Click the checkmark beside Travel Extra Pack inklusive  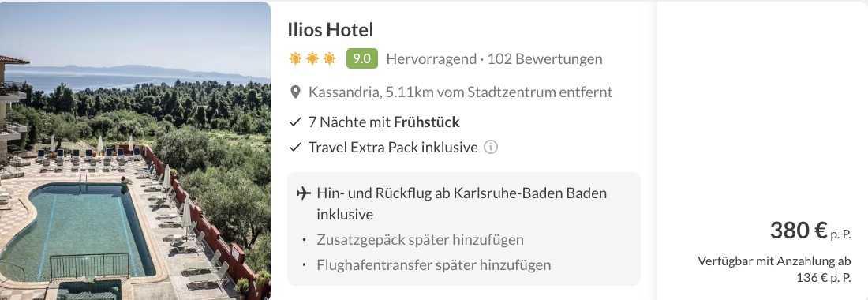tap(295, 147)
